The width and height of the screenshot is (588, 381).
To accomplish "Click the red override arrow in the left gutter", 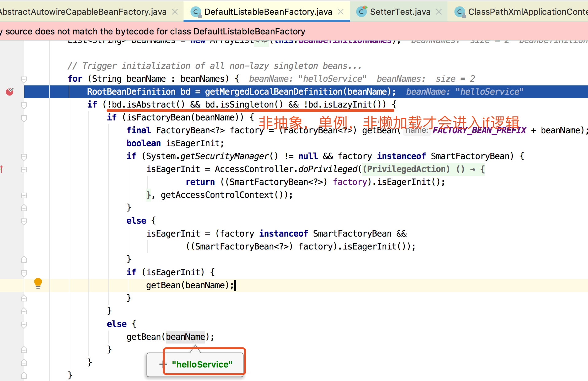I will tap(2, 169).
